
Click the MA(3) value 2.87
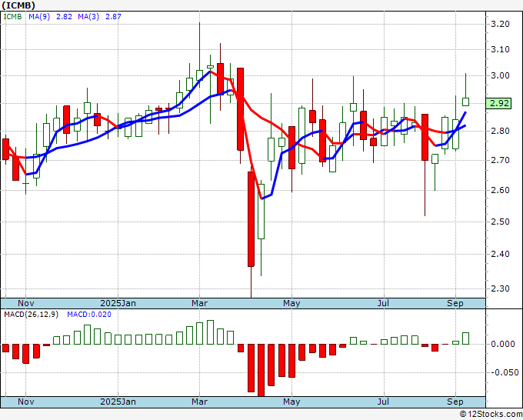tap(113, 17)
